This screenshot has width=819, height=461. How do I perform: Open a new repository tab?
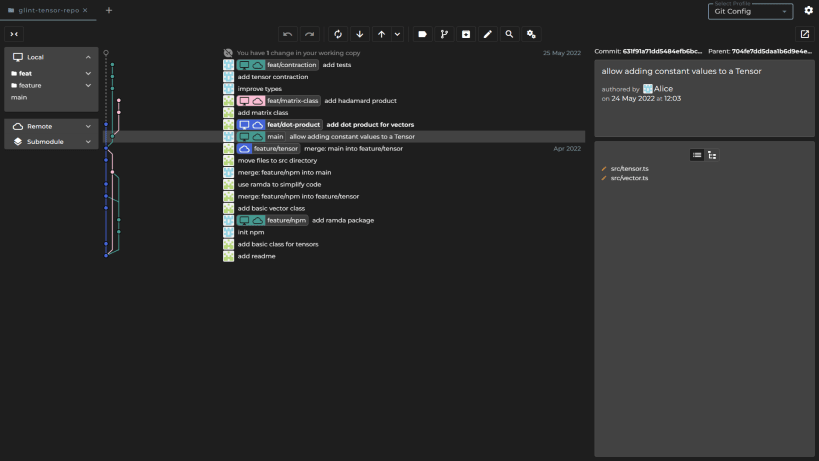[x=109, y=10]
